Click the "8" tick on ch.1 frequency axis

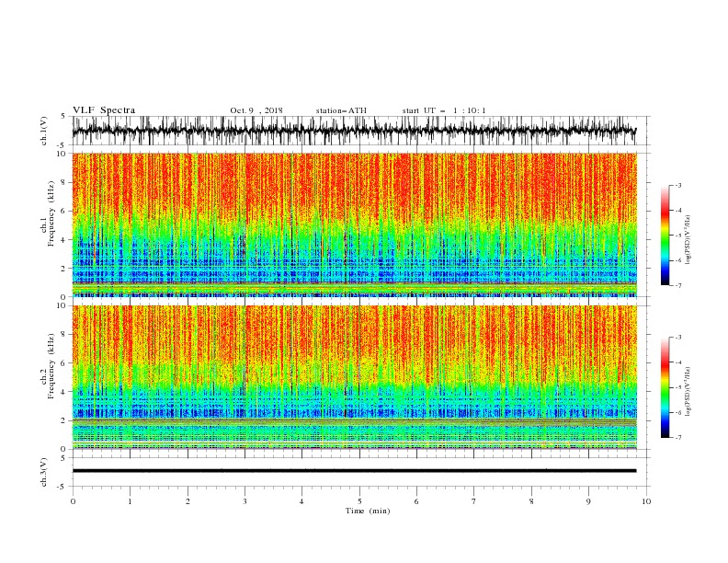pyautogui.click(x=63, y=182)
